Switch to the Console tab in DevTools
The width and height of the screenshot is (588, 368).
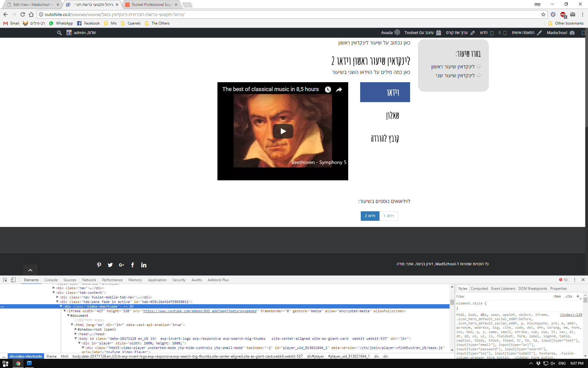(51, 280)
